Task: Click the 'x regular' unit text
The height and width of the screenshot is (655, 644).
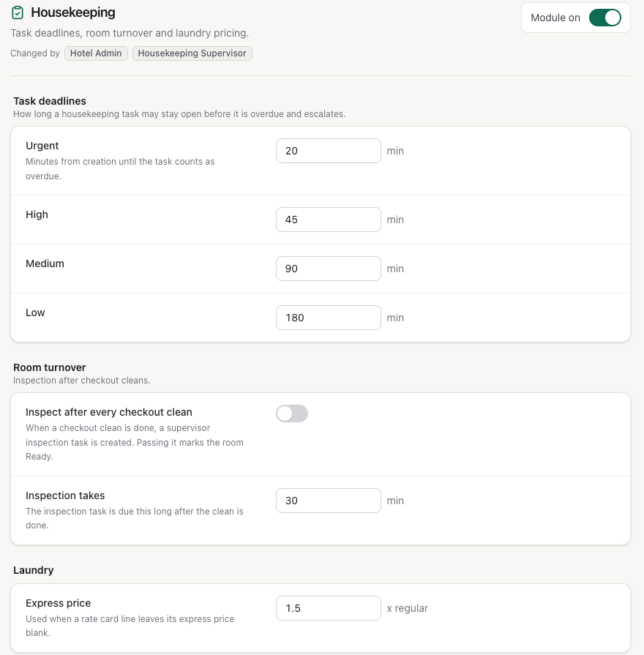Action: [407, 608]
